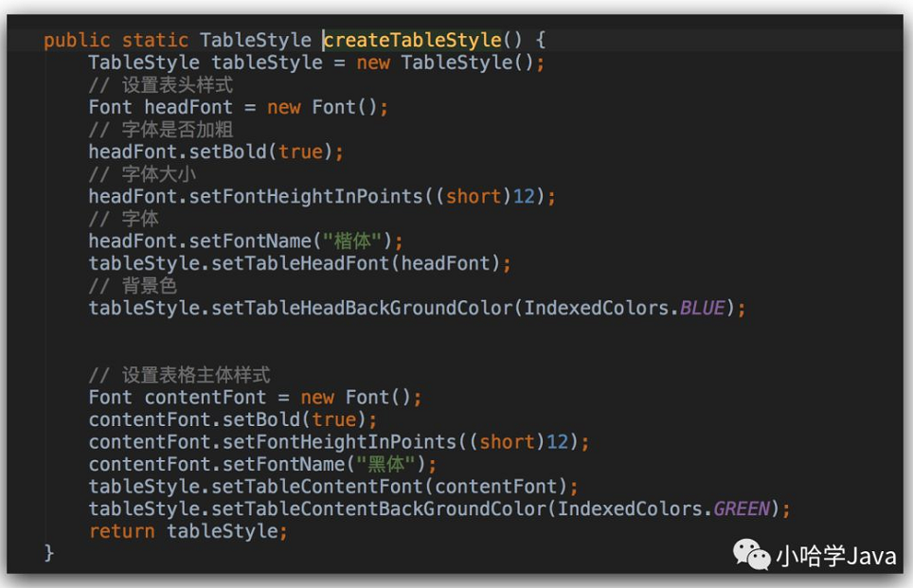This screenshot has height=588, width=913.
Task: Click the 'public' keyword on the first line
Action: [77, 40]
